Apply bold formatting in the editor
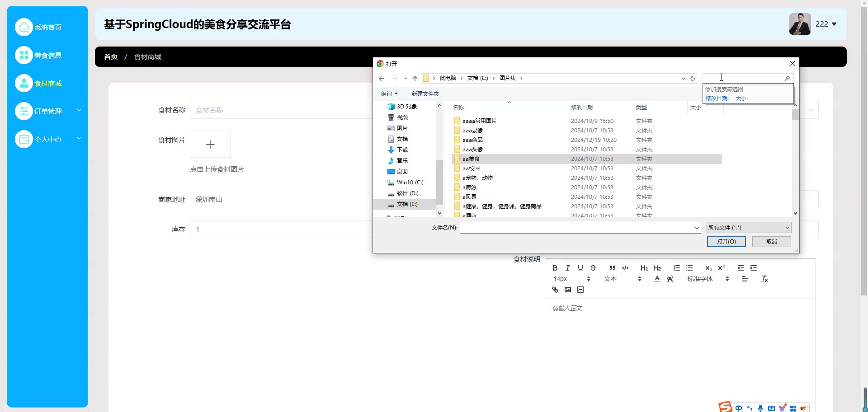The width and height of the screenshot is (868, 412). (555, 268)
